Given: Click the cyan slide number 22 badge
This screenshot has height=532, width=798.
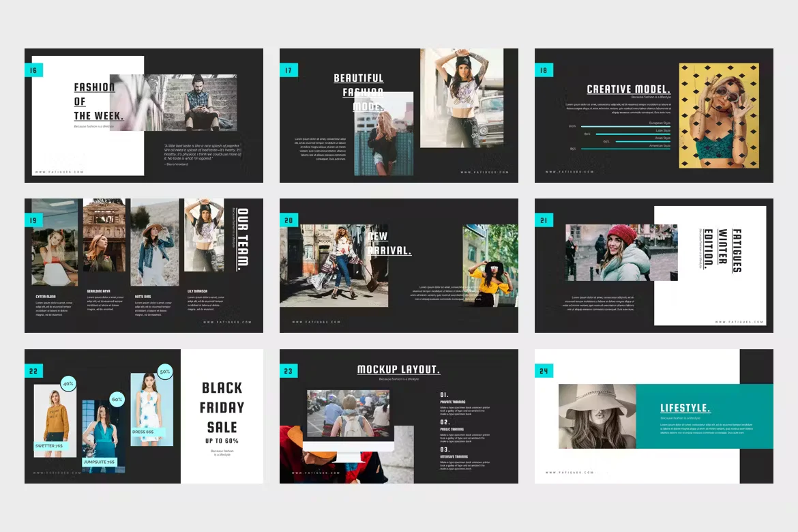Looking at the screenshot, I should (33, 370).
